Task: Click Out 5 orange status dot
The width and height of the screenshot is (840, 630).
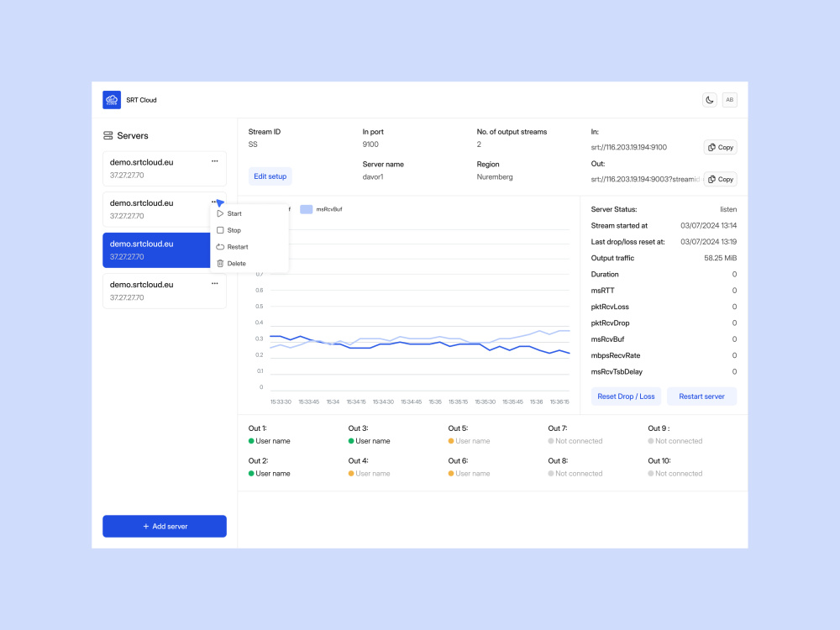Action: (x=451, y=441)
